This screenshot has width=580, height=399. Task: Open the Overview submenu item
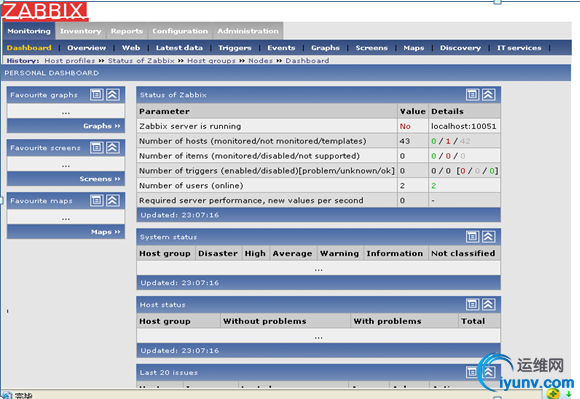click(87, 48)
